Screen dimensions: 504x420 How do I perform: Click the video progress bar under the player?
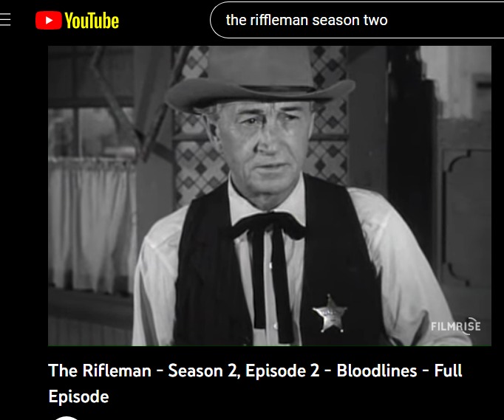pyautogui.click(x=269, y=346)
